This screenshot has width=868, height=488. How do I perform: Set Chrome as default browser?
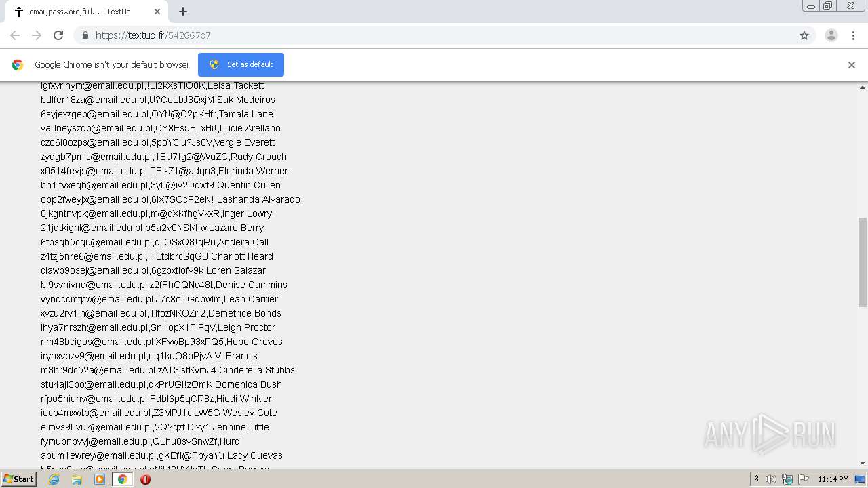pyautogui.click(x=241, y=64)
